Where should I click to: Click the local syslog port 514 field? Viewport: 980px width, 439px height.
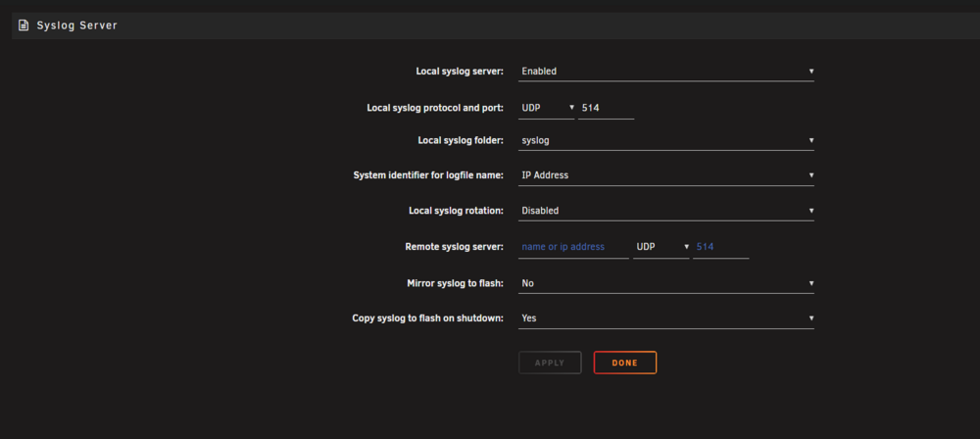[606, 108]
